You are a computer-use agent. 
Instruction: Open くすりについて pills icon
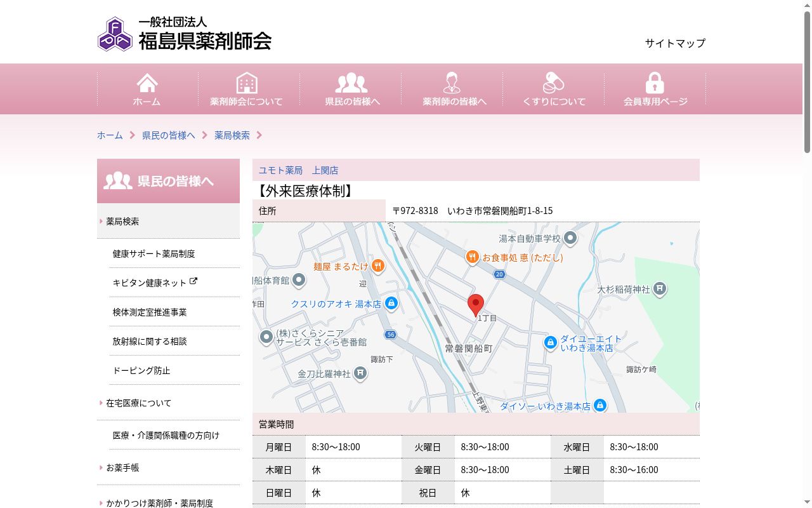point(553,83)
